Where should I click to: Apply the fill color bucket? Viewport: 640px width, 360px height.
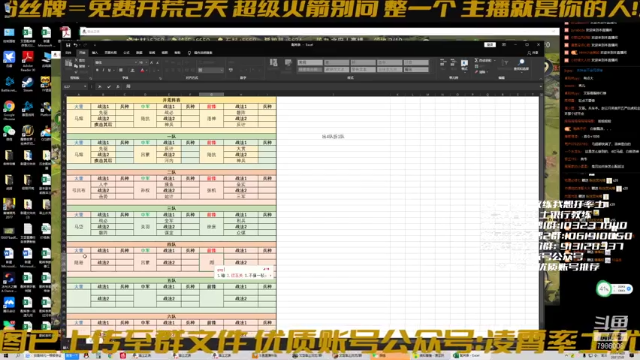(132, 70)
